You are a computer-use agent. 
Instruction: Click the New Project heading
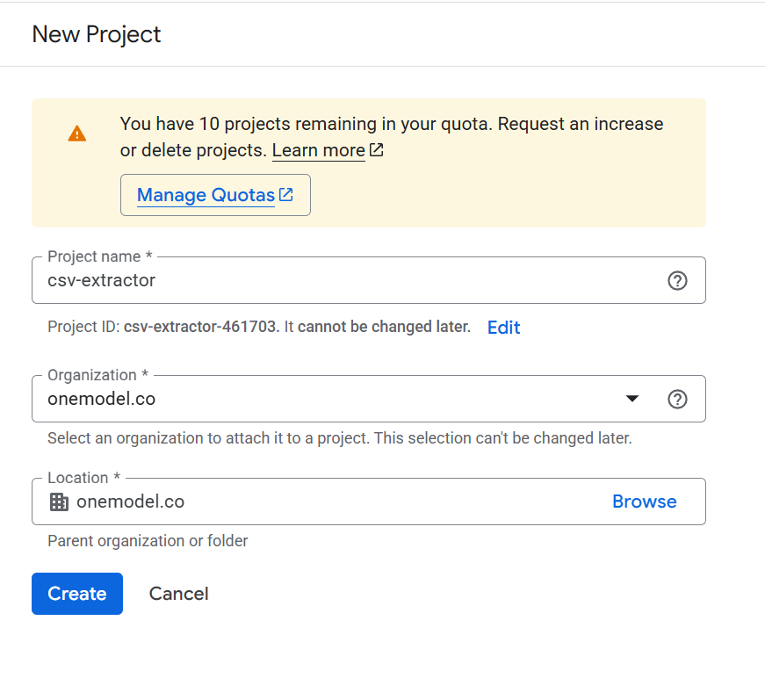(x=97, y=34)
